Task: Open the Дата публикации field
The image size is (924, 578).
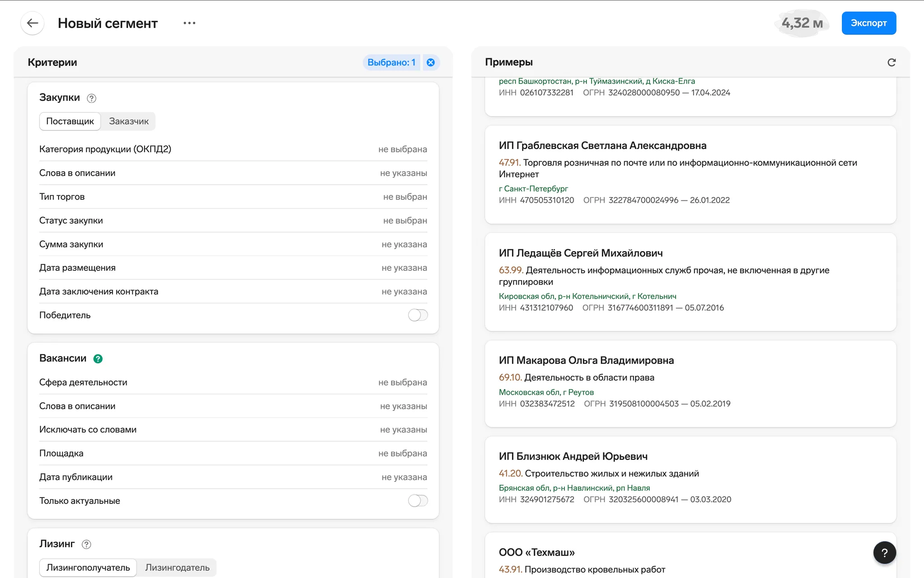Action: click(233, 477)
